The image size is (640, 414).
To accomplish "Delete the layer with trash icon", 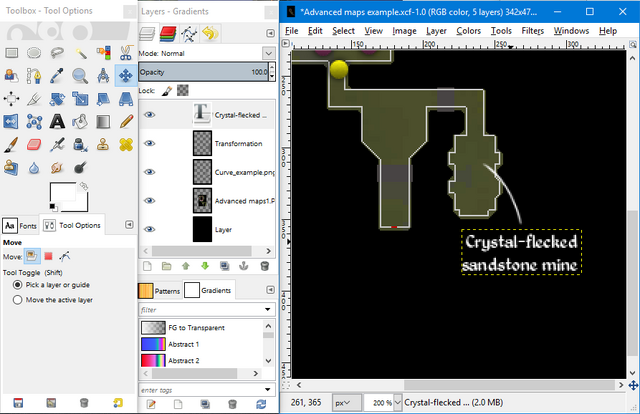I will pyautogui.click(x=264, y=267).
